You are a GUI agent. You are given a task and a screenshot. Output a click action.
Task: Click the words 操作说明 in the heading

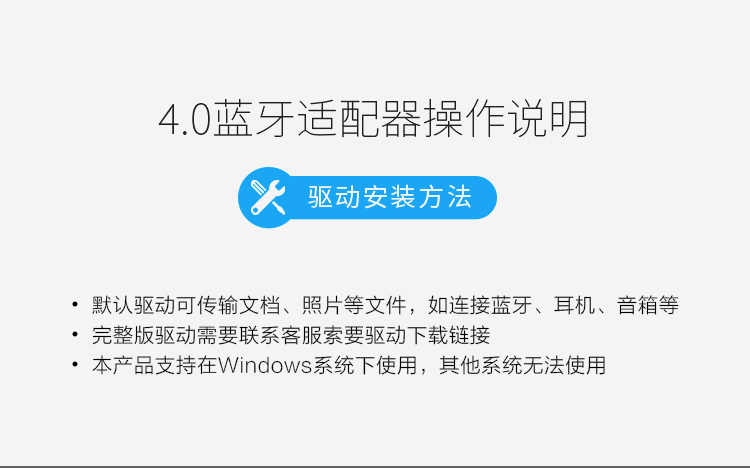pos(506,119)
